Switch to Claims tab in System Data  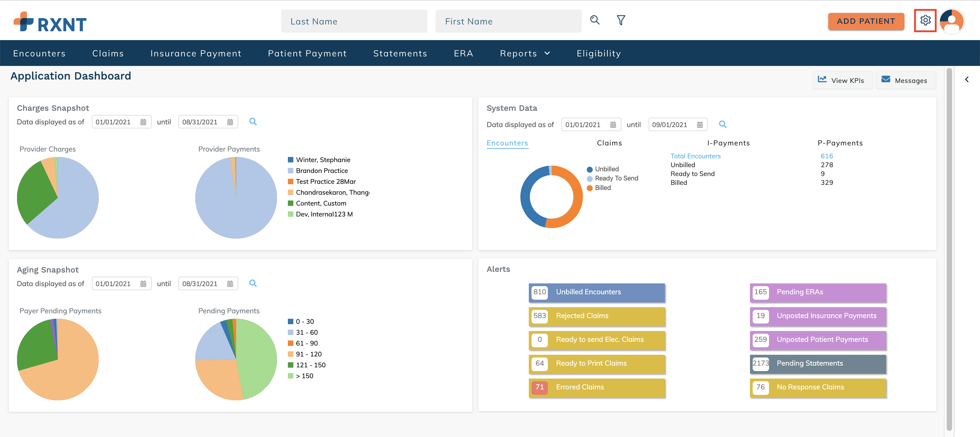coord(609,143)
